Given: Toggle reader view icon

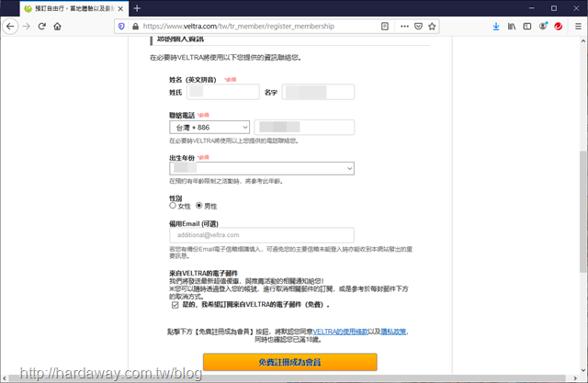Looking at the screenshot, I should coord(385,27).
